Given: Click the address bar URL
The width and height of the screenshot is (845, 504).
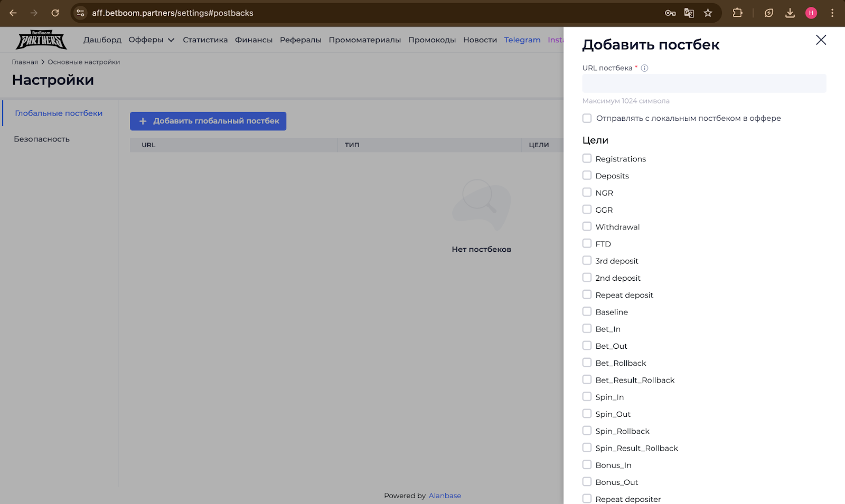Looking at the screenshot, I should 173,13.
